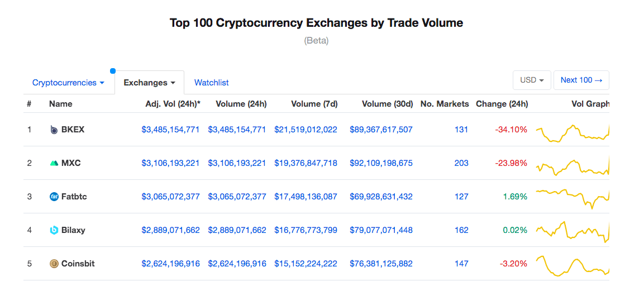Click the Fatbtc exchange logo icon
The width and height of the screenshot is (644, 281).
54,197
